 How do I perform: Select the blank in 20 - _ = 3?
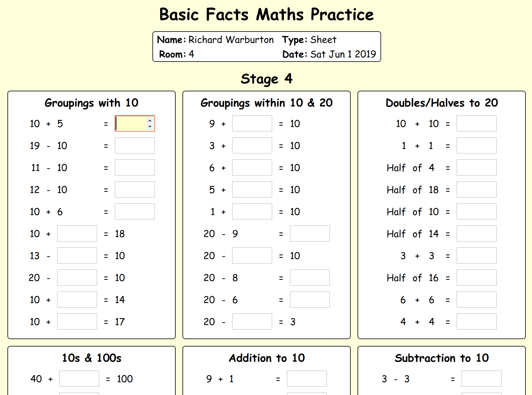point(252,322)
